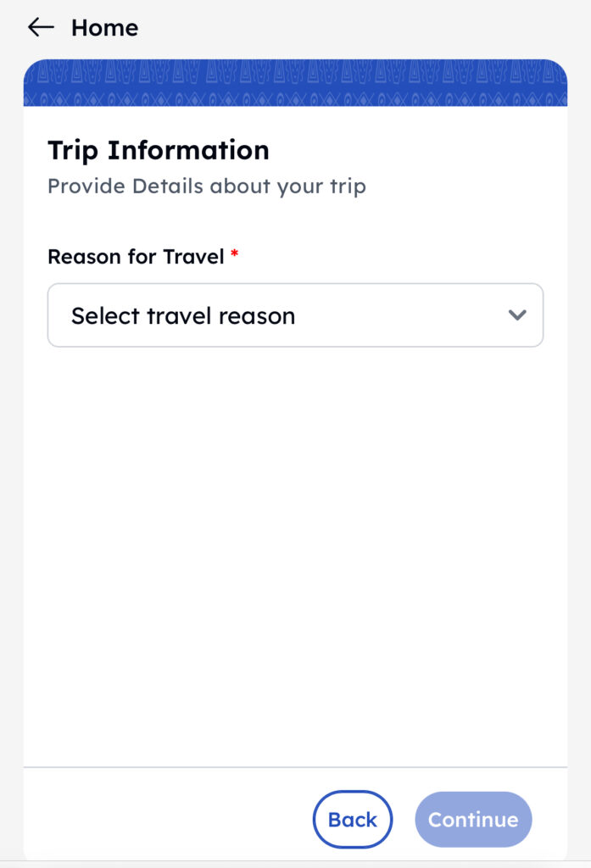Viewport: 591px width, 868px height.
Task: Click the word "Information" in the heading
Action: coord(188,150)
